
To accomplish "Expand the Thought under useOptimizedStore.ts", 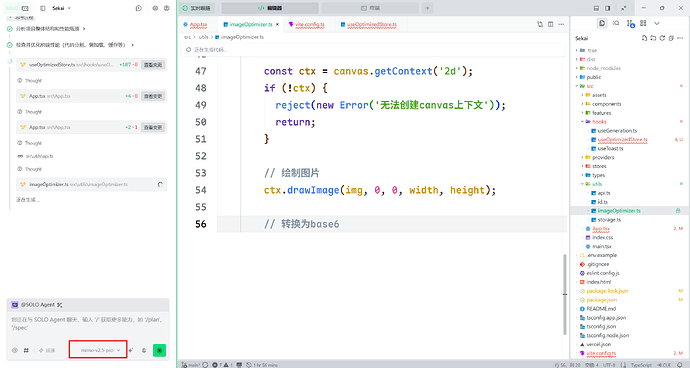I will pyautogui.click(x=29, y=81).
